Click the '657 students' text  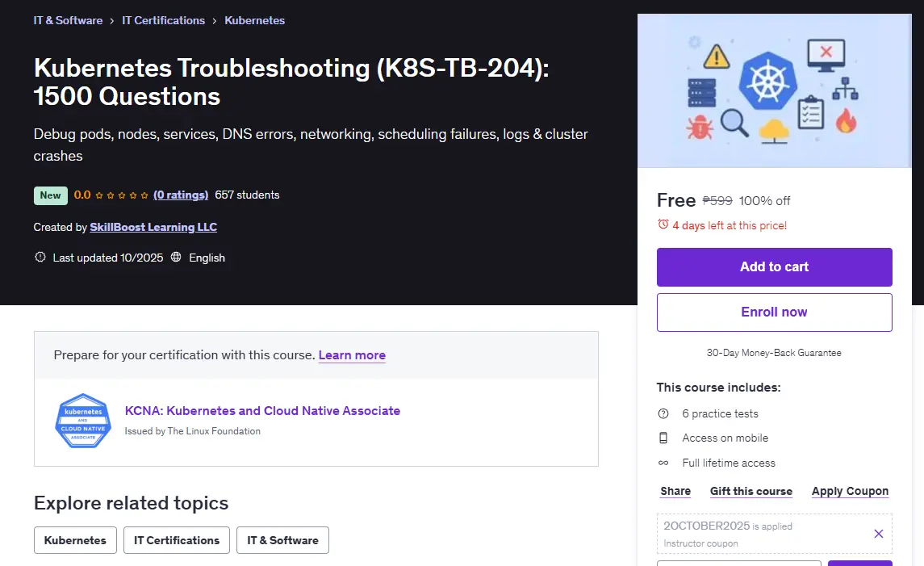click(247, 195)
